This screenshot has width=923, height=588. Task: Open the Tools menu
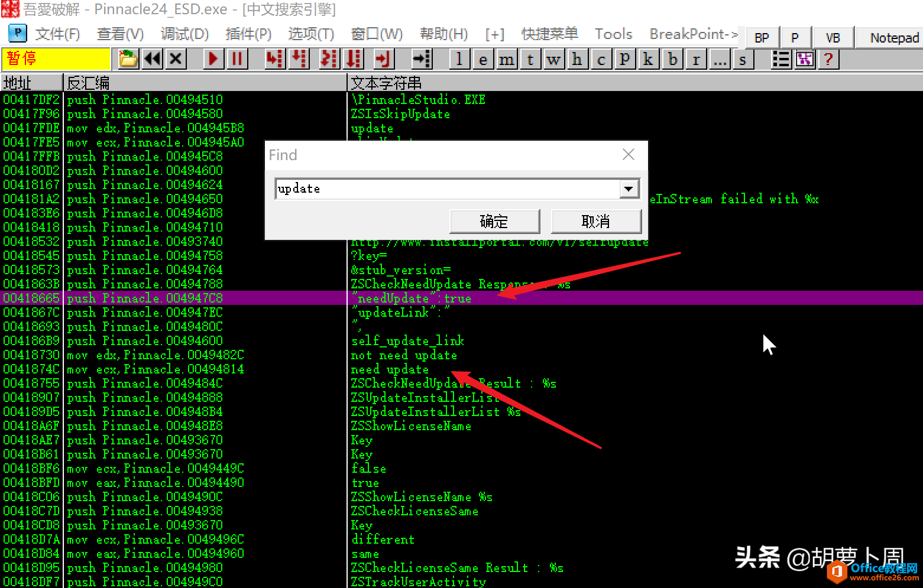(x=614, y=34)
